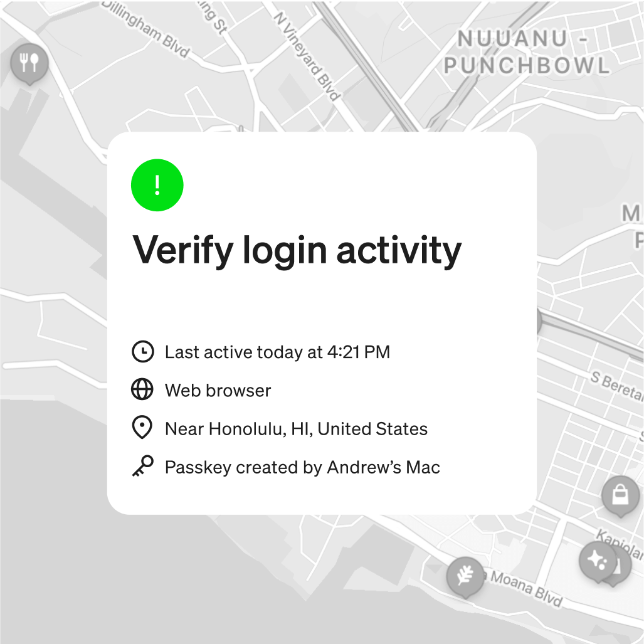This screenshot has height=644, width=644.
Task: Click the Dillingham Blvd street label
Action: pos(146,29)
